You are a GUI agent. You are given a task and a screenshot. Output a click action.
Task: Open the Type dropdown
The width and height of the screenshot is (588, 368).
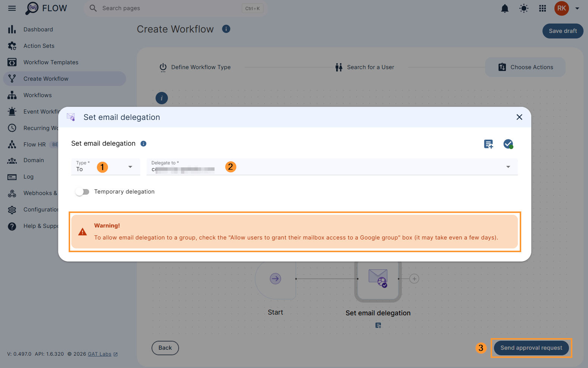tap(106, 167)
